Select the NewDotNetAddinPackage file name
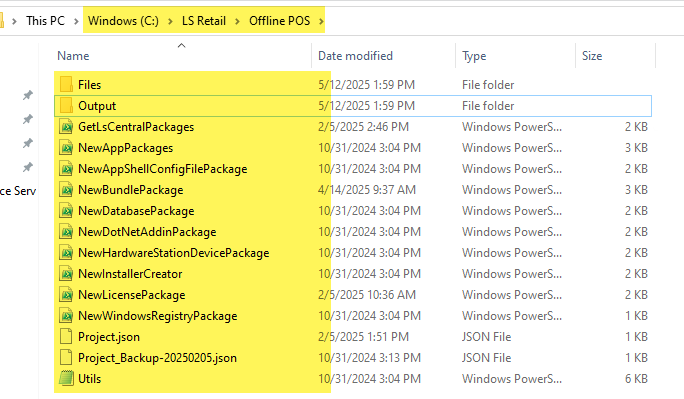 coord(147,232)
